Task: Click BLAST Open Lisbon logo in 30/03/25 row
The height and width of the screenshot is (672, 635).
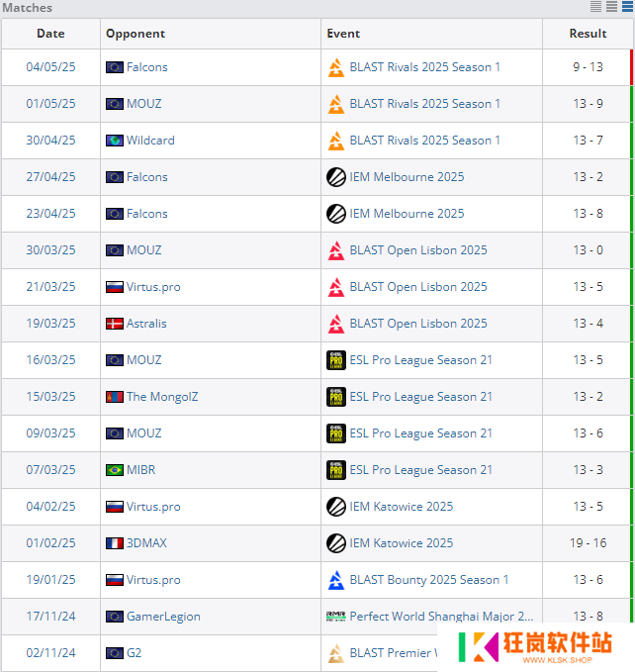Action: (x=336, y=250)
